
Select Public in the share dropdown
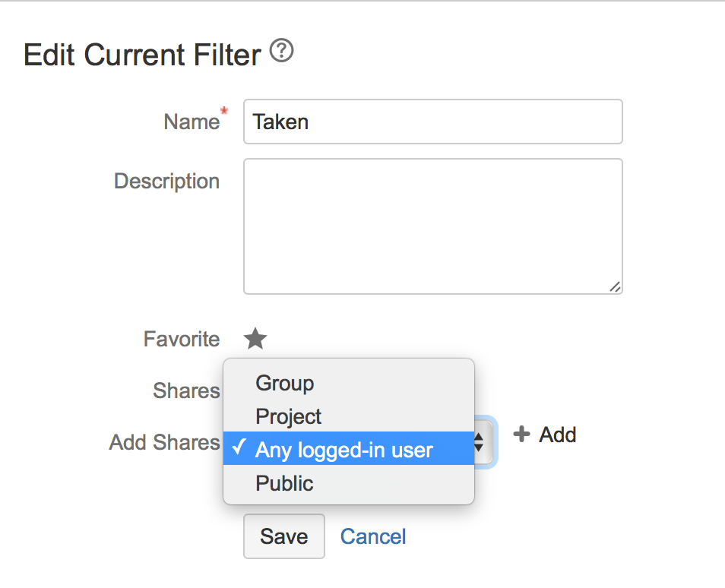point(285,483)
